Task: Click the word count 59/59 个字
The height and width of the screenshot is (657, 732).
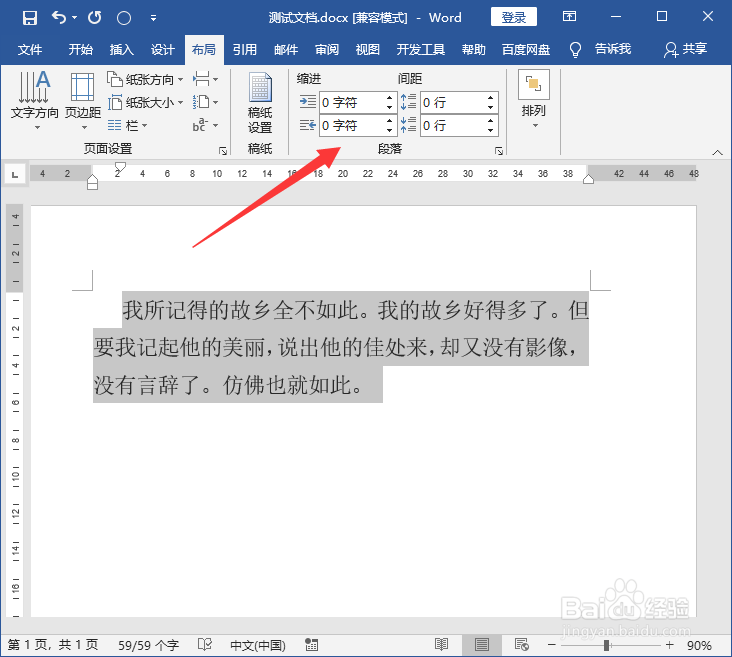Action: 148,645
